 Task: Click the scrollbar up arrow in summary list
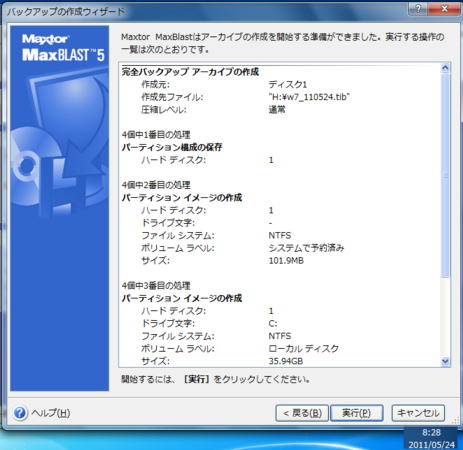tap(445, 68)
